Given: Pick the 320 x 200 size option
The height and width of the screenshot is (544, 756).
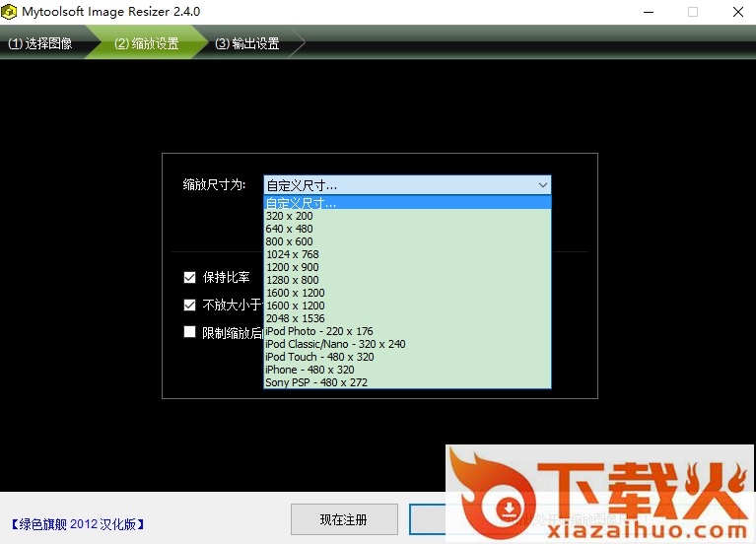Looking at the screenshot, I should (407, 216).
